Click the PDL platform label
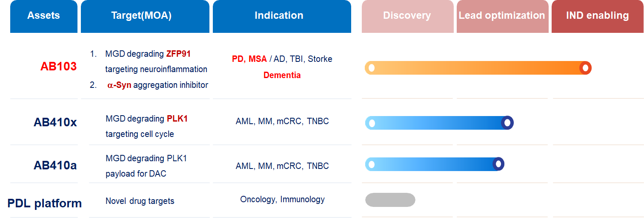Viewport: 644px width, 218px height. click(x=45, y=203)
